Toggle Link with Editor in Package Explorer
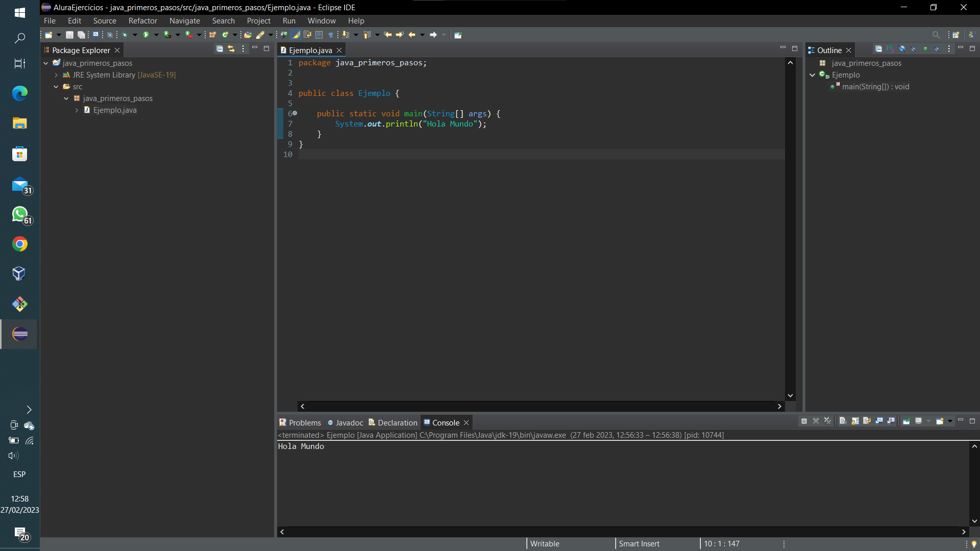Viewport: 980px width, 551px height. [x=231, y=49]
